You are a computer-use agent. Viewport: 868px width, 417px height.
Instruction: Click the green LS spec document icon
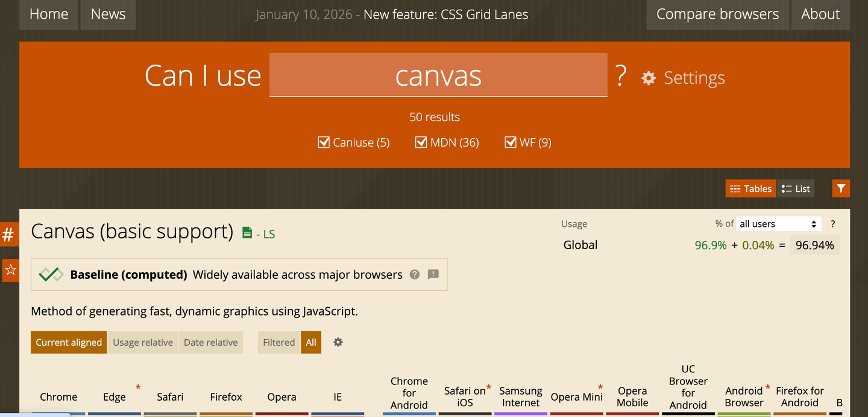(x=247, y=233)
